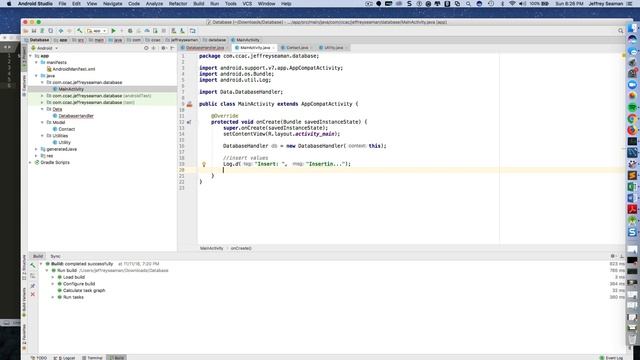
Task: Click the pin tab icon in Build panel
Action: click(33, 286)
